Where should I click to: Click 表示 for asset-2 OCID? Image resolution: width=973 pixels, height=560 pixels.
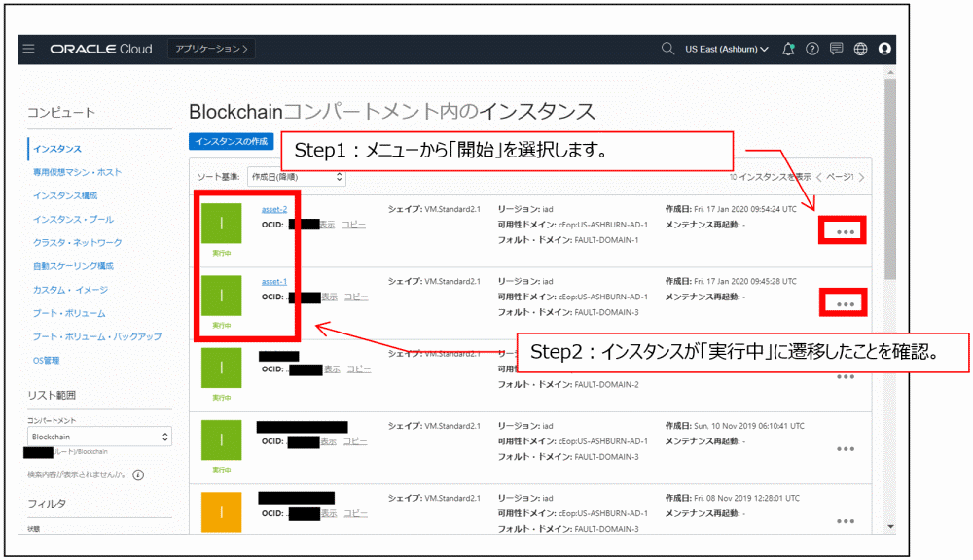(x=328, y=225)
